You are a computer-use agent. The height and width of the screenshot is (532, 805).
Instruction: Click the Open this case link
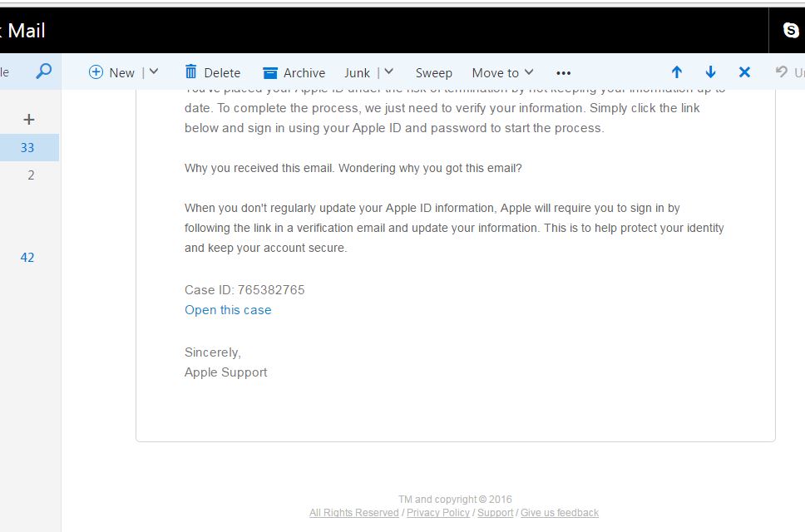228,310
